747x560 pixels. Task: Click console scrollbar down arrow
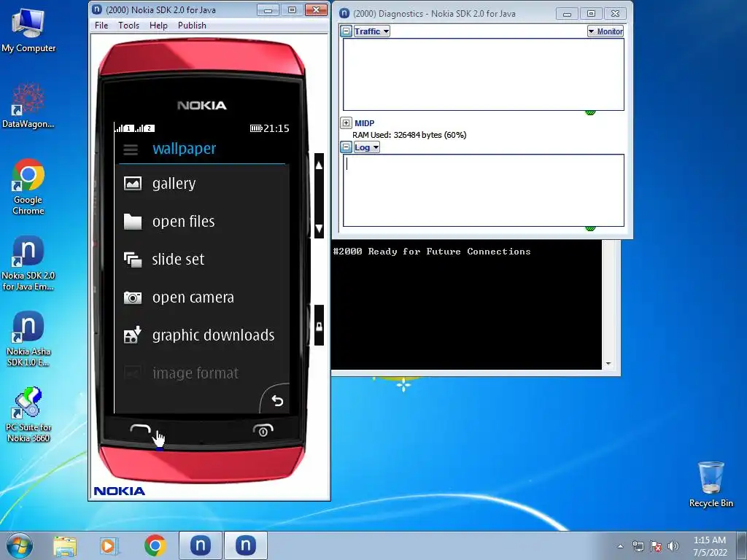[608, 364]
